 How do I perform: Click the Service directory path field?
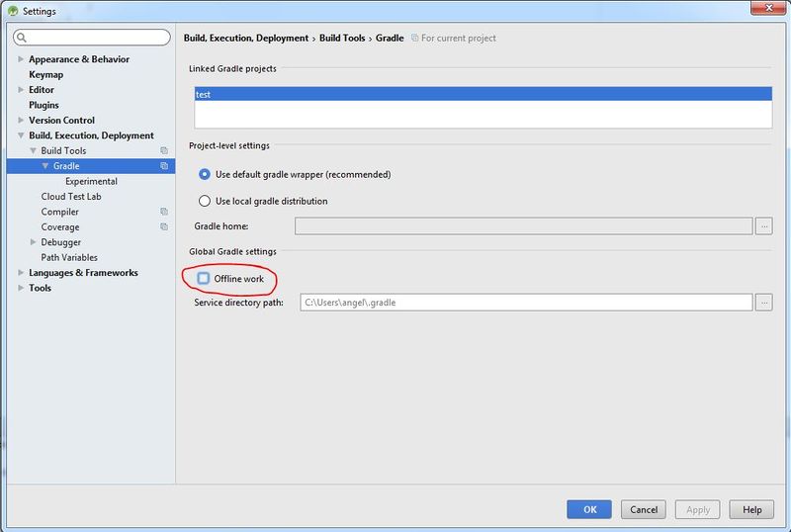[526, 303]
